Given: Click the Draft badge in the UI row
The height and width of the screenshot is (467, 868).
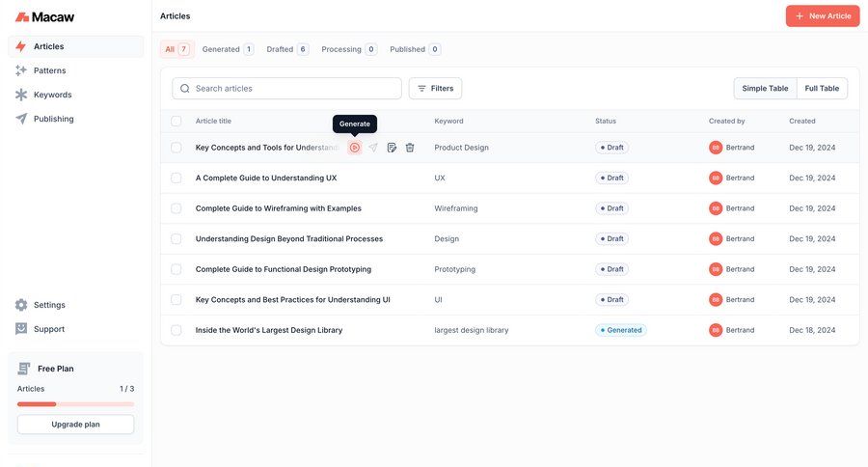Looking at the screenshot, I should pos(611,300).
